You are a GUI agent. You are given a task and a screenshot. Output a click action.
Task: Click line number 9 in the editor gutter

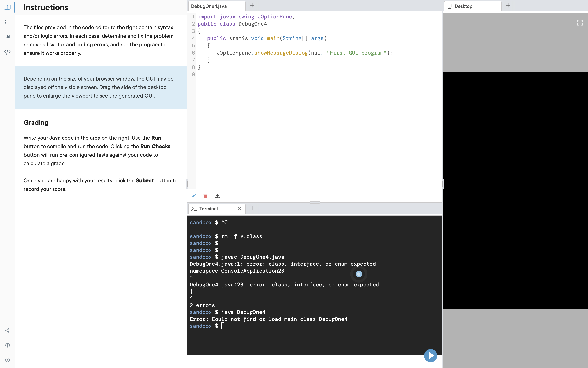coord(193,74)
